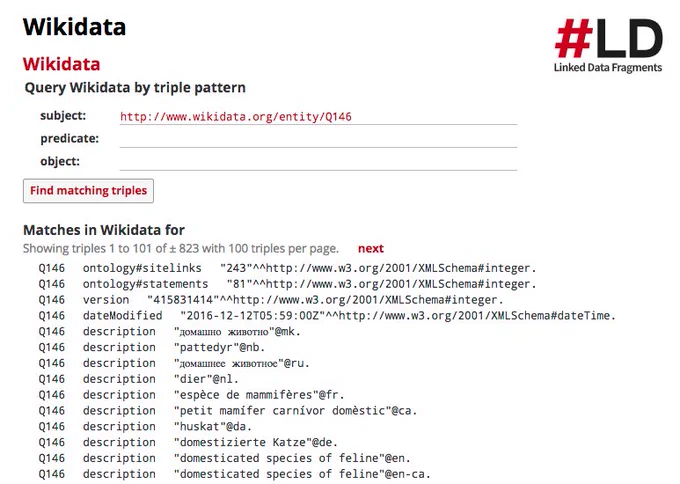Screen dimensions: 680x484
Task: Click the red Wikidata dataset heading link
Action: 61,64
